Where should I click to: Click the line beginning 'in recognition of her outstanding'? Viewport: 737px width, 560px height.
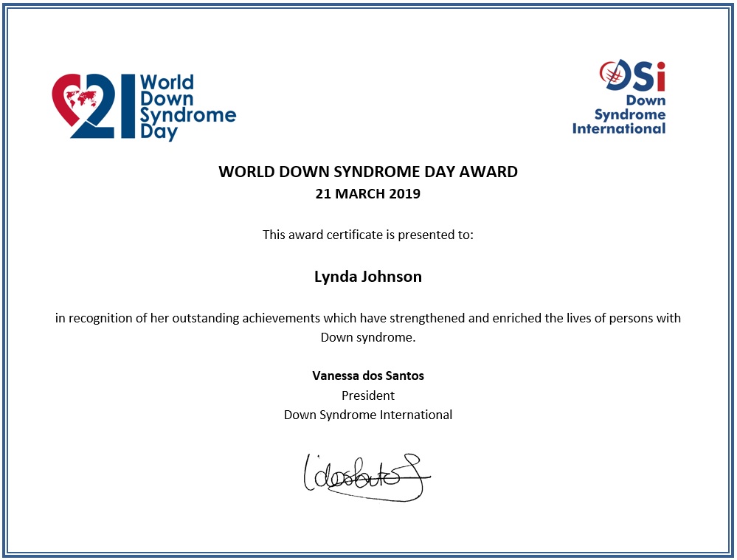(x=368, y=318)
